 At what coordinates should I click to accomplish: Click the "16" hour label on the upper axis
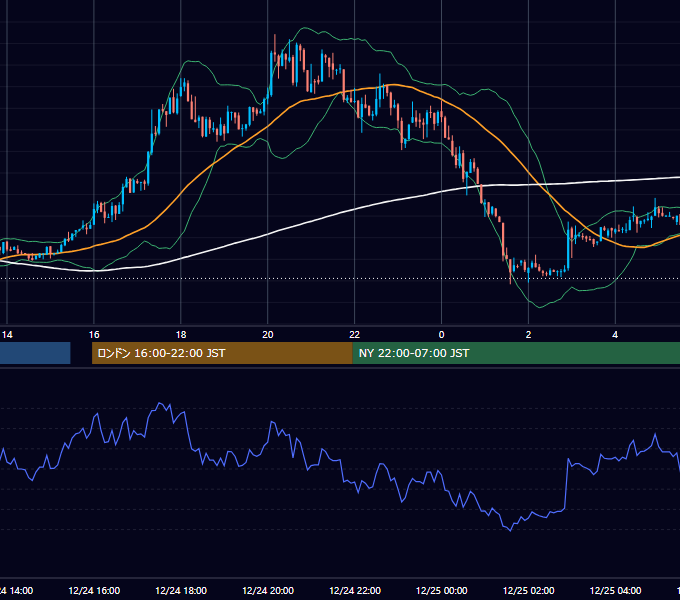94,335
